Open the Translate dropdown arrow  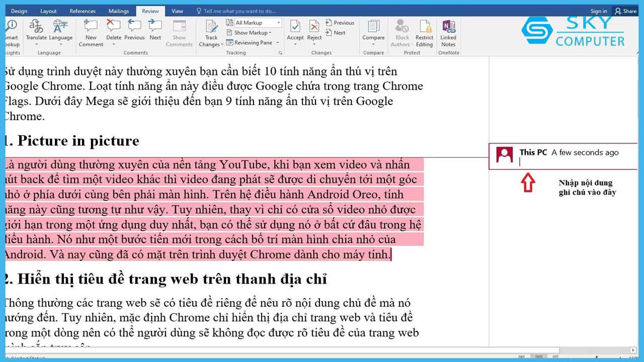click(x=36, y=45)
